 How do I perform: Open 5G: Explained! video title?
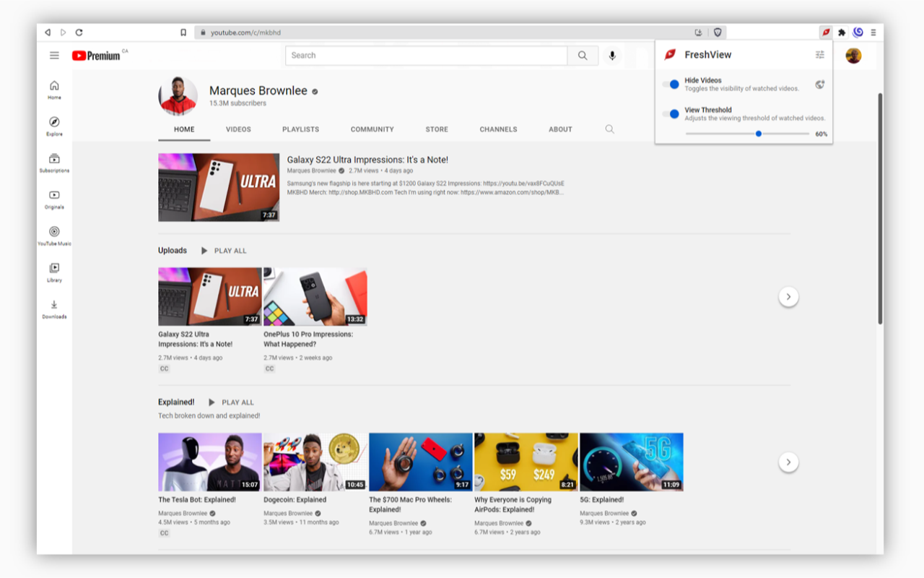[x=602, y=499]
